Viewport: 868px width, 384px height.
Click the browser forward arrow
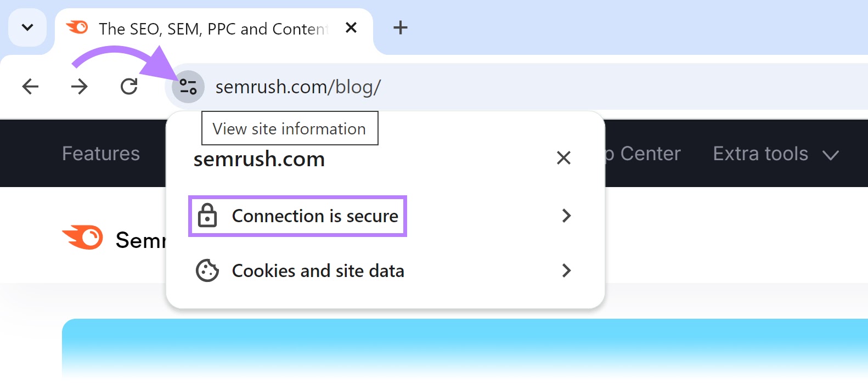pyautogui.click(x=80, y=86)
